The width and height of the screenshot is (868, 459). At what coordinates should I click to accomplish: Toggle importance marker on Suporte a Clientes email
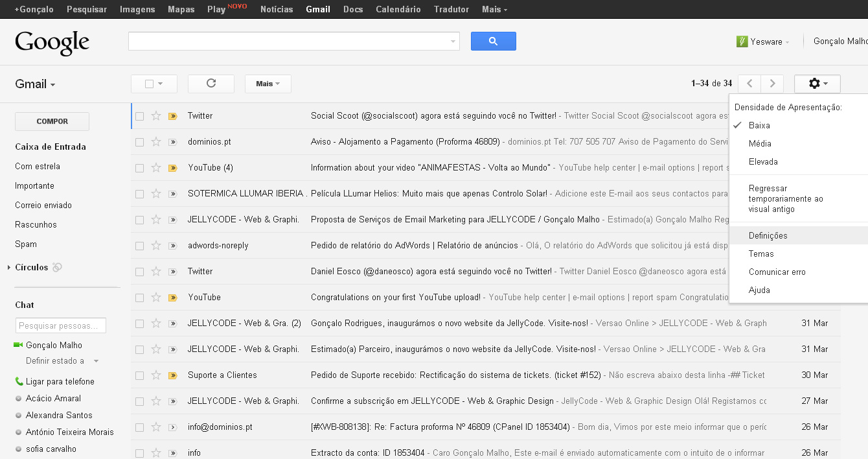point(172,375)
